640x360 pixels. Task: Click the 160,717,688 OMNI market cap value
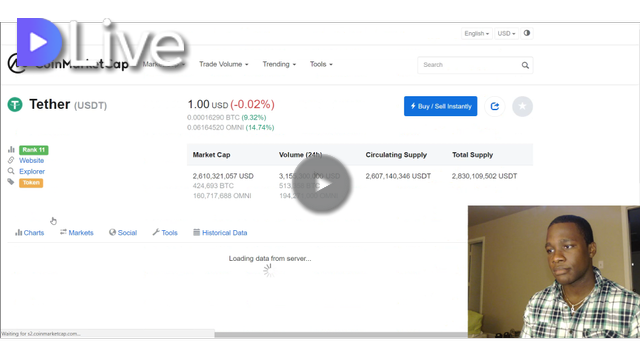[222, 196]
